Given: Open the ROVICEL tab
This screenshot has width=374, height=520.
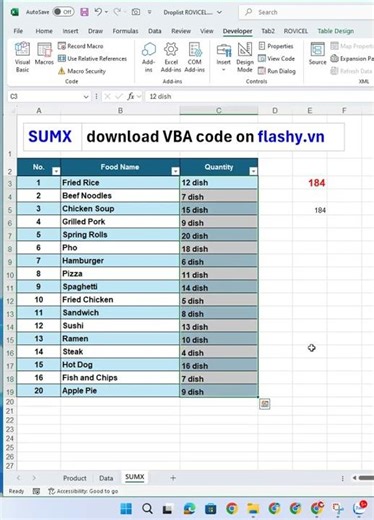Looking at the screenshot, I should [x=296, y=31].
